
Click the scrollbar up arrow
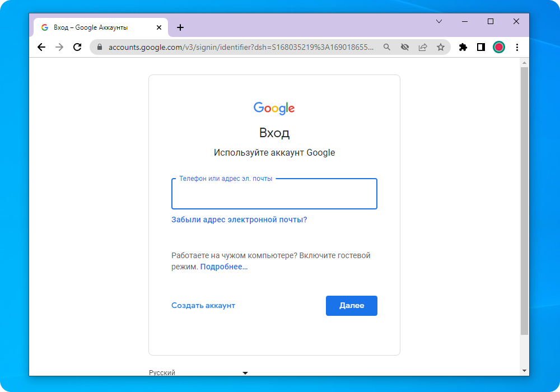click(524, 63)
